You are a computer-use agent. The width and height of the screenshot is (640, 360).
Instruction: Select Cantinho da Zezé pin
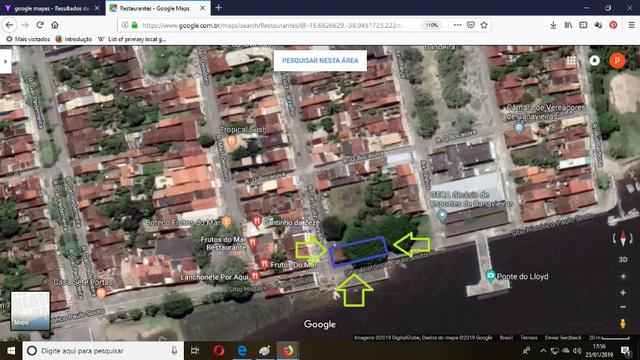[x=256, y=222]
